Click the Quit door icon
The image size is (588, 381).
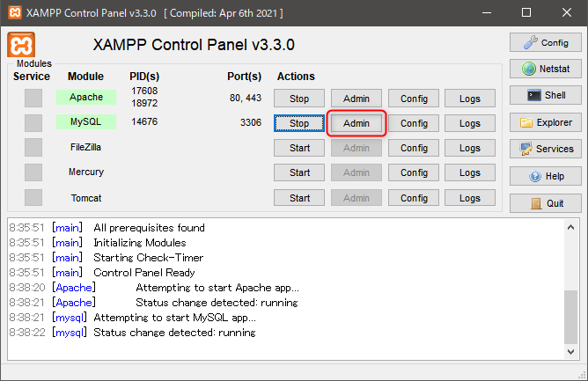tap(536, 203)
